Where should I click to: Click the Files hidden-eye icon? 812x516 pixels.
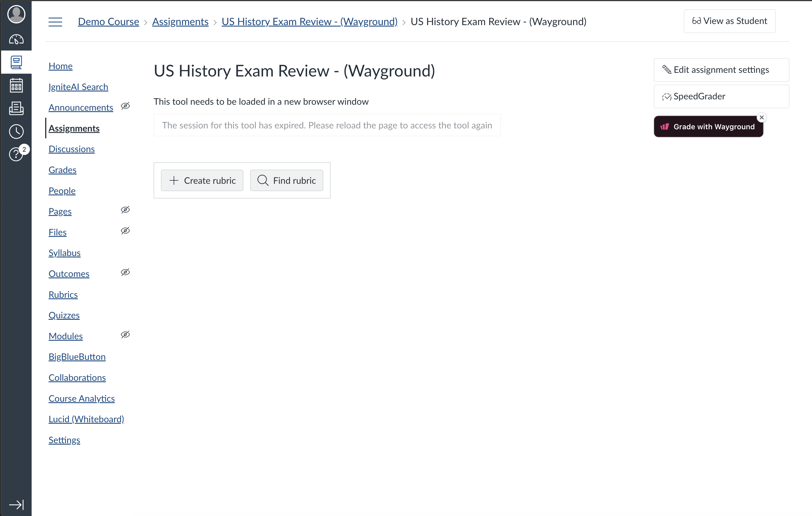point(125,231)
